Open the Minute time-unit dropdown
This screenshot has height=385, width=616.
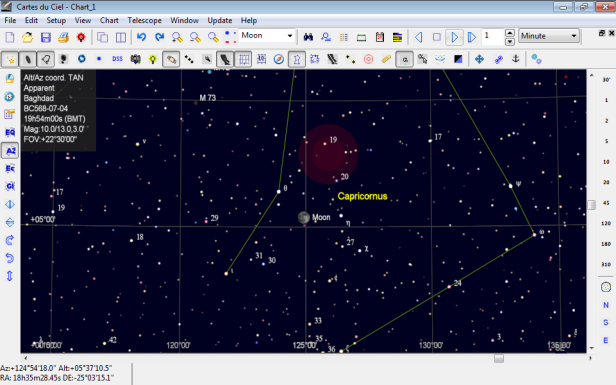tap(574, 36)
